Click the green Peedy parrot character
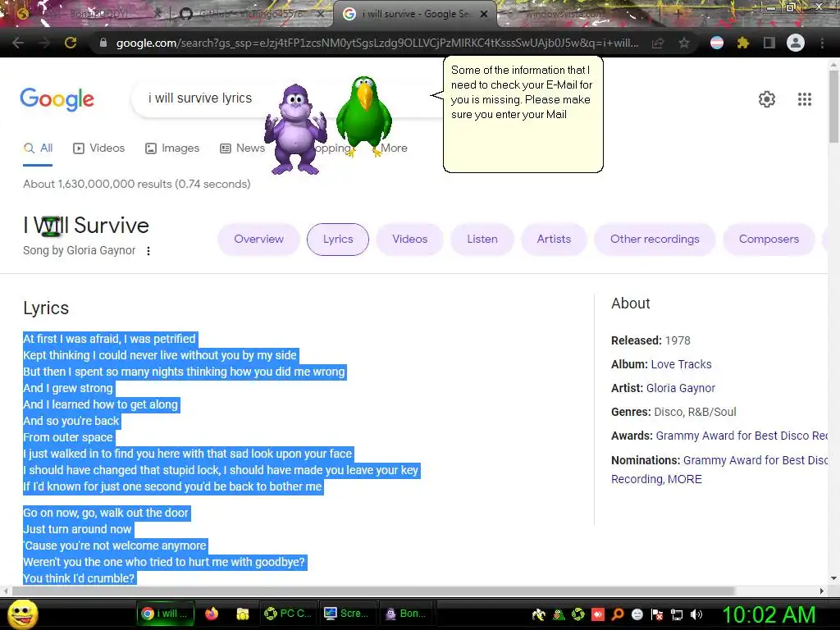 click(364, 116)
